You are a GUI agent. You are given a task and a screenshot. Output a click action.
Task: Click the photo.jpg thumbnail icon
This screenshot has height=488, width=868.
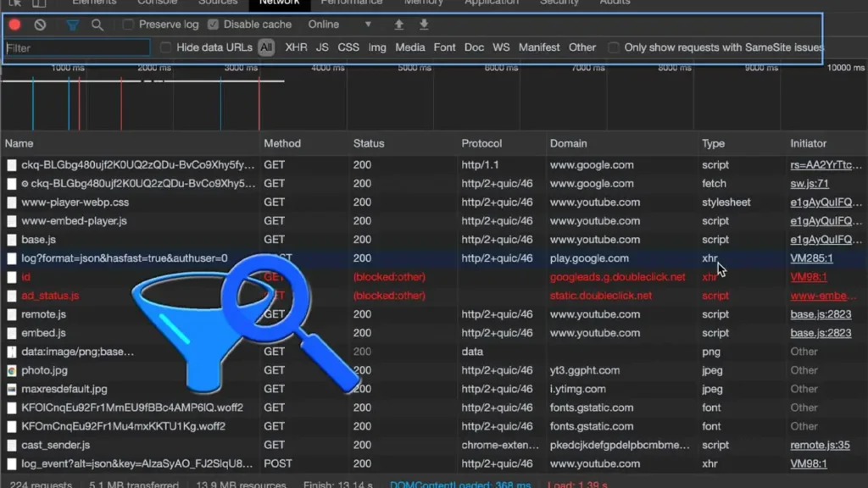12,371
